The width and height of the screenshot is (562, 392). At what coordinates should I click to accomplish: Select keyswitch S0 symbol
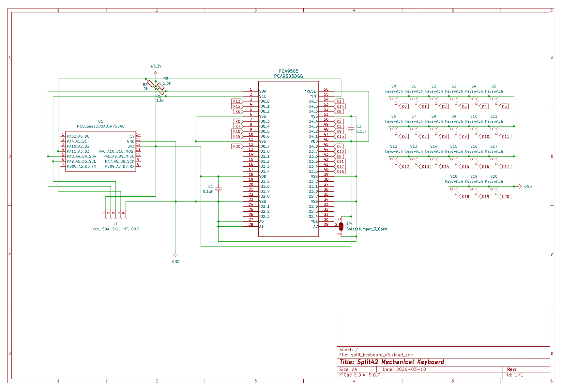click(x=393, y=100)
